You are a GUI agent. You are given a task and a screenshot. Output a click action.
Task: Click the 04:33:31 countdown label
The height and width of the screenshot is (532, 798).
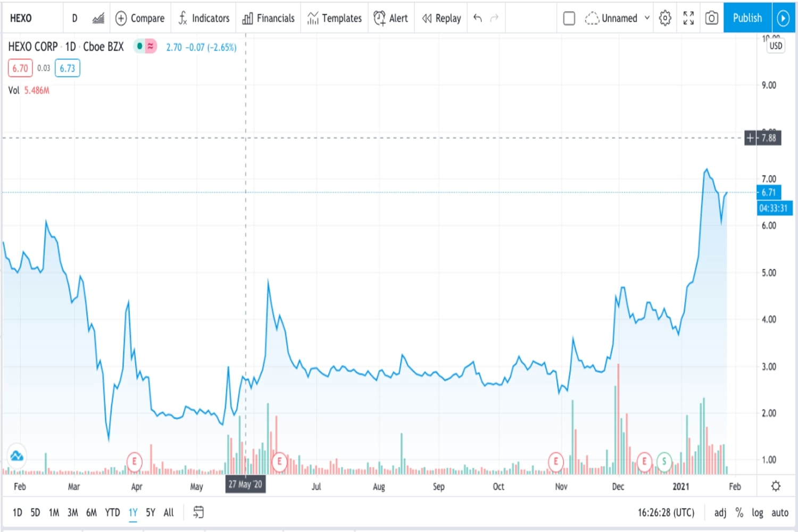point(775,208)
